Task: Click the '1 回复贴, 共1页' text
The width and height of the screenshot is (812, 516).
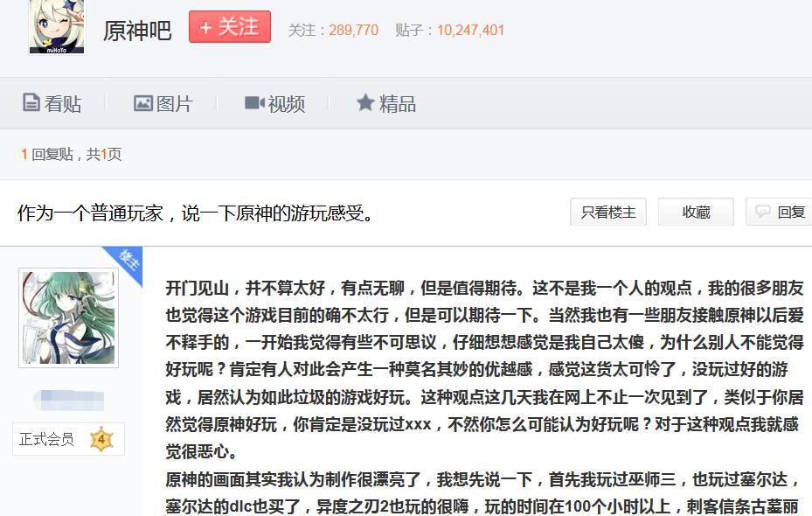Action: tap(72, 154)
